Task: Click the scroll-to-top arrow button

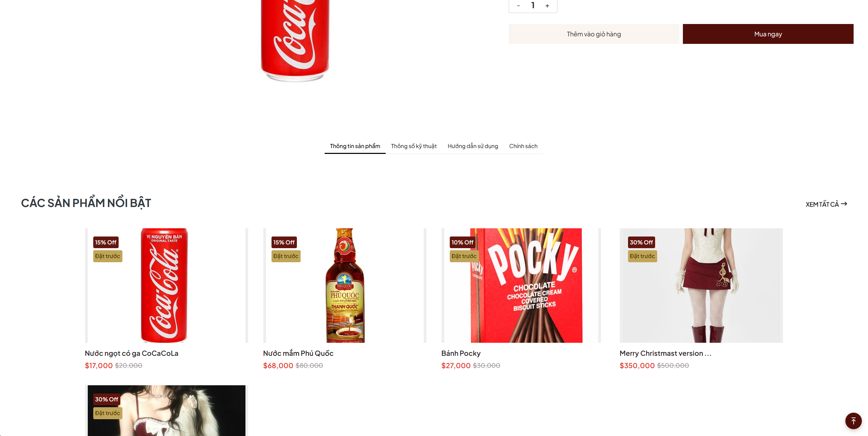Action: (853, 421)
